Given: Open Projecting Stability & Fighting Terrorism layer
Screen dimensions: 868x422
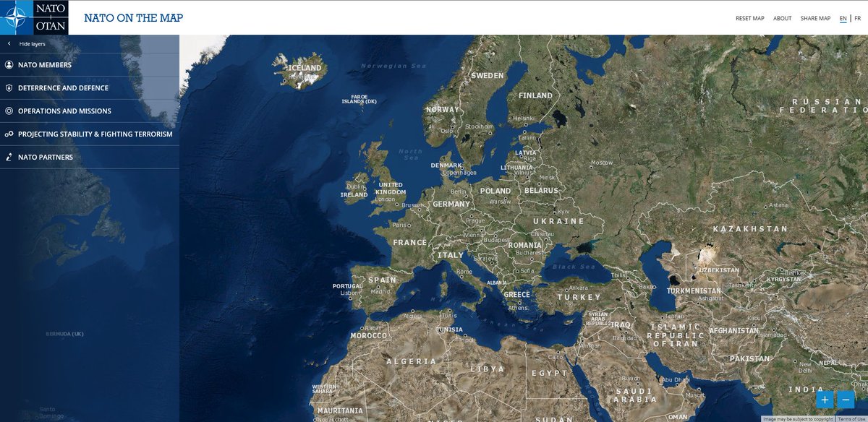Looking at the screenshot, I should tap(90, 134).
